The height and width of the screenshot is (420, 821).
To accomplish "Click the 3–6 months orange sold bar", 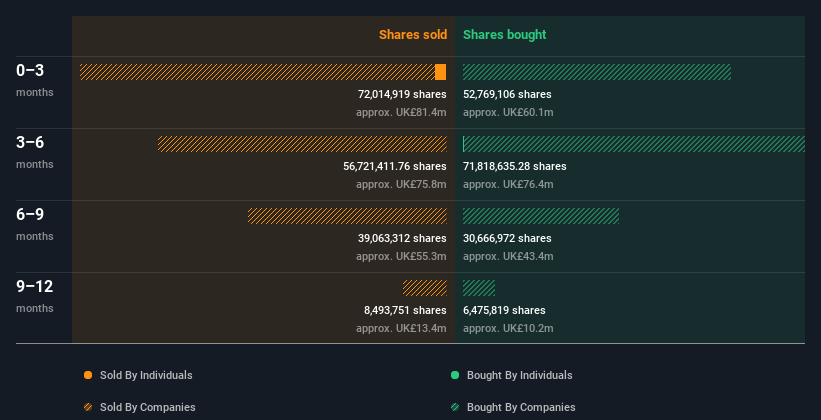I will pos(302,144).
